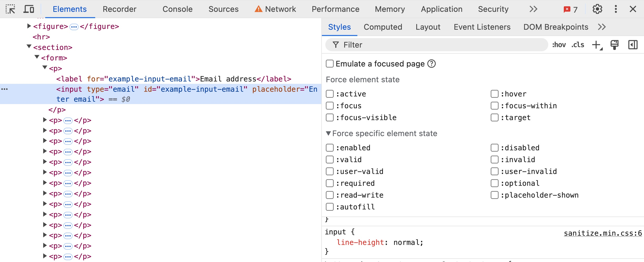
Task: Click the help icon beside Emulate a focused page
Action: click(x=431, y=64)
